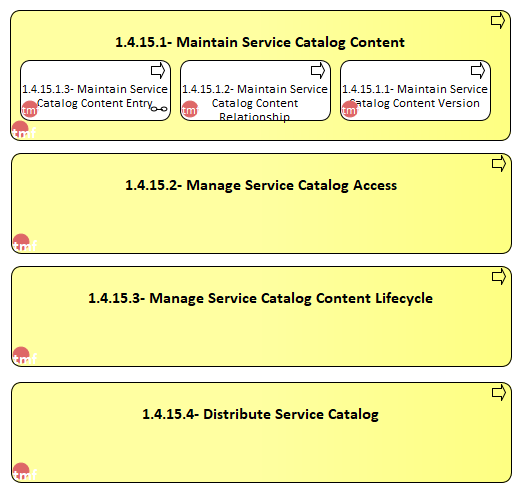521x492 pixels.
Task: Click arrow icon on Content Version box
Action: pos(478,71)
